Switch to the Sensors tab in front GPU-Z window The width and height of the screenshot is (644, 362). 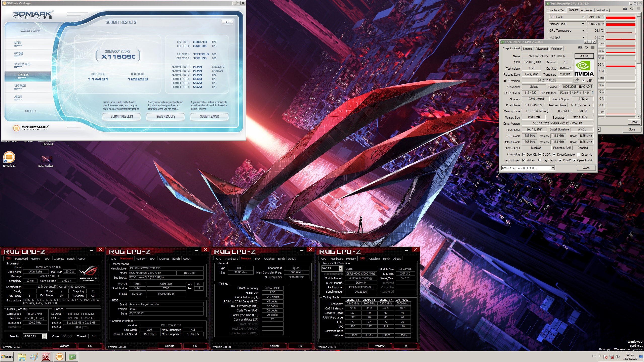[528, 49]
